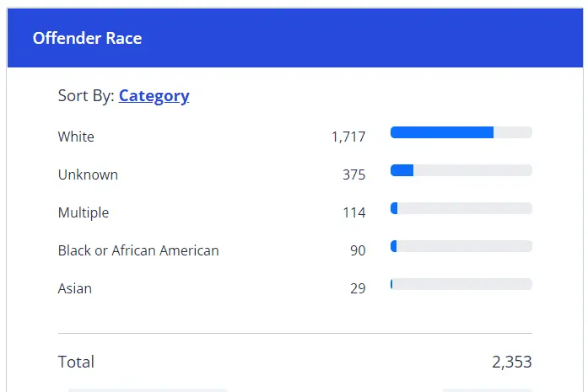Click the Asian race progress bar
Viewport: 588px width, 392px height.
(461, 284)
